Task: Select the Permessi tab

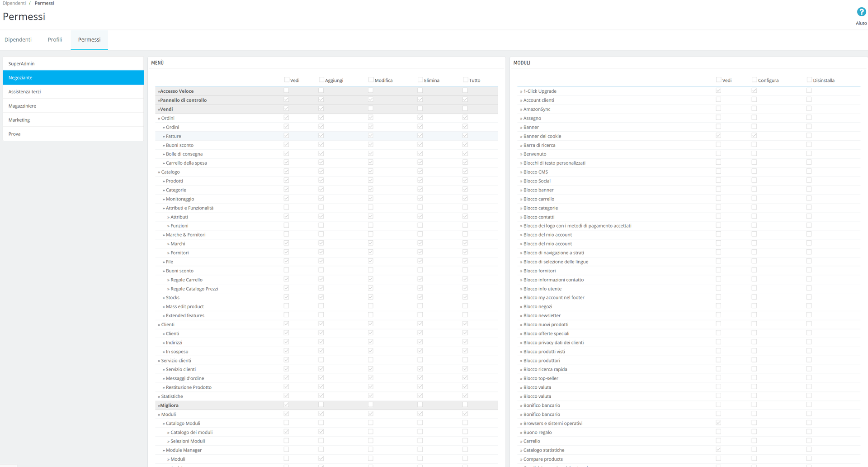Action: 90,40
